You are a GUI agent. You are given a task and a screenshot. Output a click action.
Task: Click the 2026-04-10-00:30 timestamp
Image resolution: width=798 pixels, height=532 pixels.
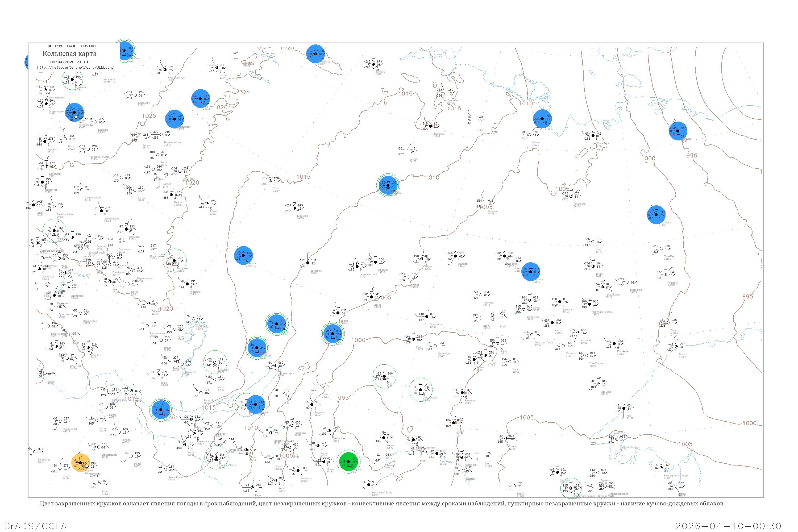[729, 526]
